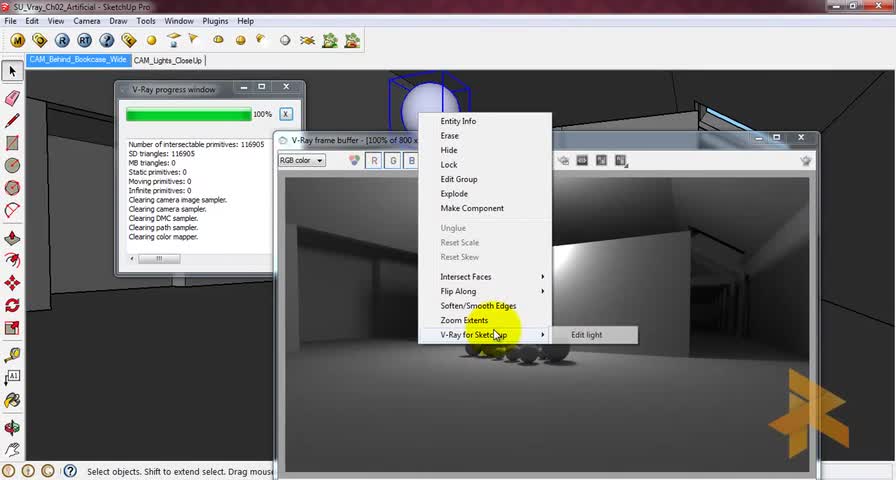Open V-Ray help question mark icon

(107, 41)
